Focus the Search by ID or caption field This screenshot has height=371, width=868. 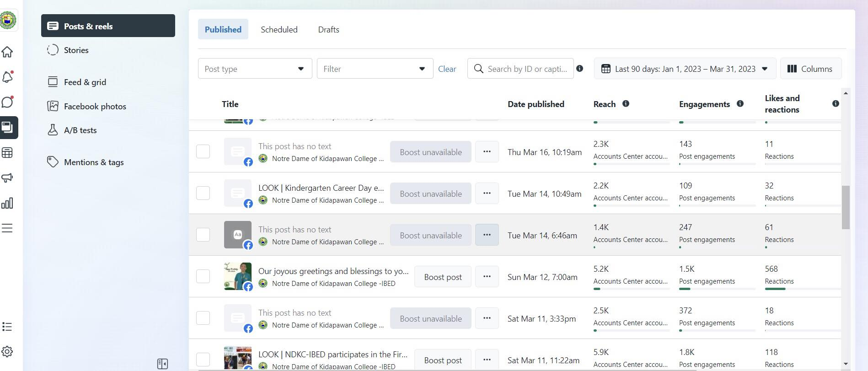point(526,69)
